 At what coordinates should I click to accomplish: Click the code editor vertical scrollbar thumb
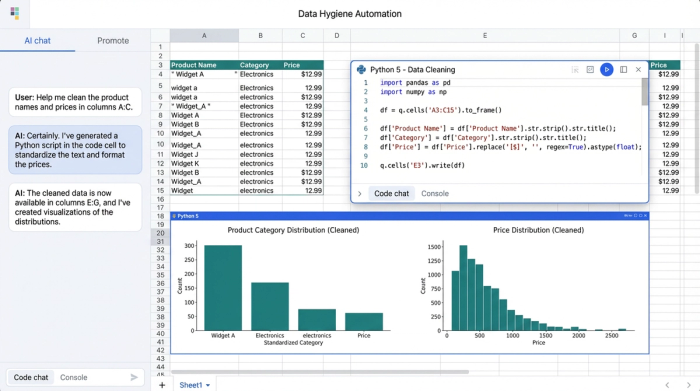(x=644, y=92)
